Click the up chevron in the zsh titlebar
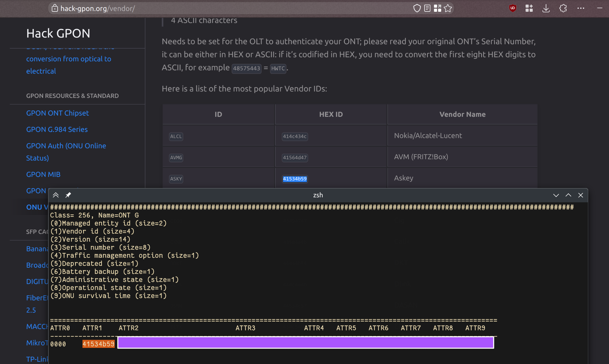609x364 pixels. pyautogui.click(x=568, y=195)
